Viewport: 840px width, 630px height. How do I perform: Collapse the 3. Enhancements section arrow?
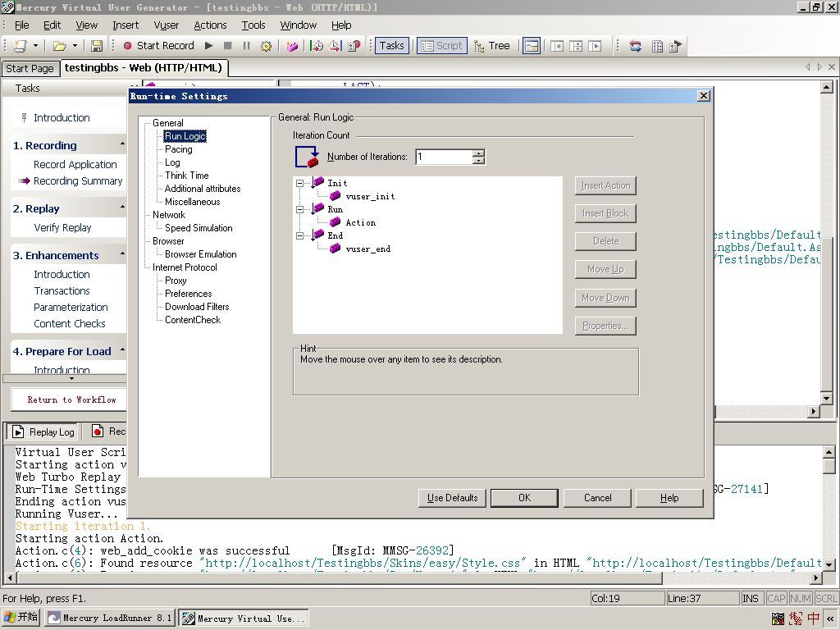coord(122,254)
